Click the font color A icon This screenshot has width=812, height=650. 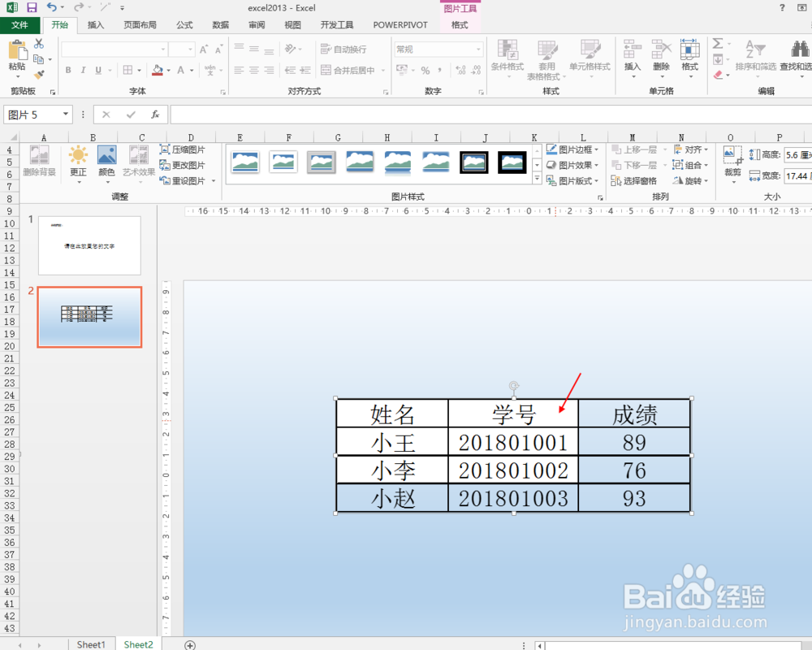181,70
